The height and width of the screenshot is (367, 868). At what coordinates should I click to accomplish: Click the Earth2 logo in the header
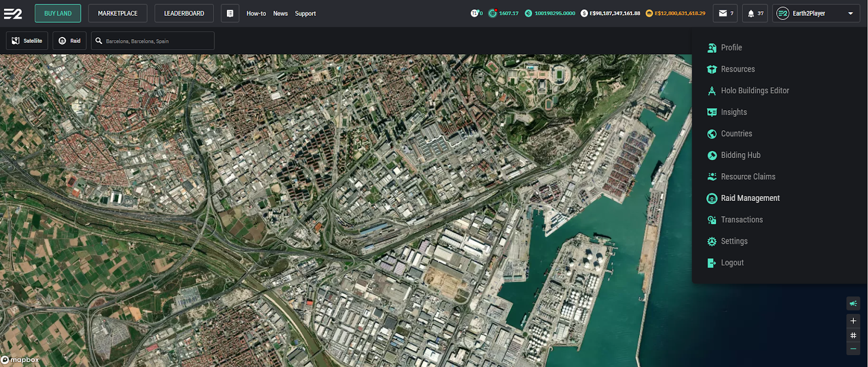click(13, 14)
